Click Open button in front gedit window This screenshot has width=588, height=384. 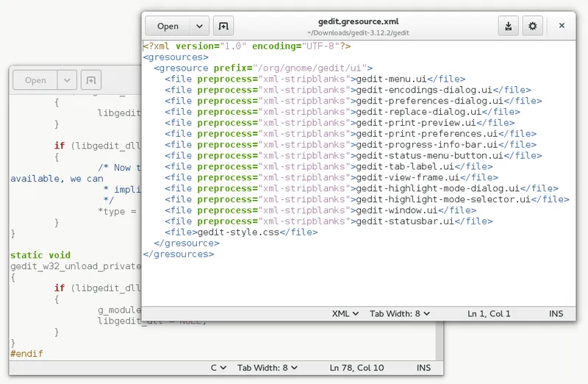168,26
